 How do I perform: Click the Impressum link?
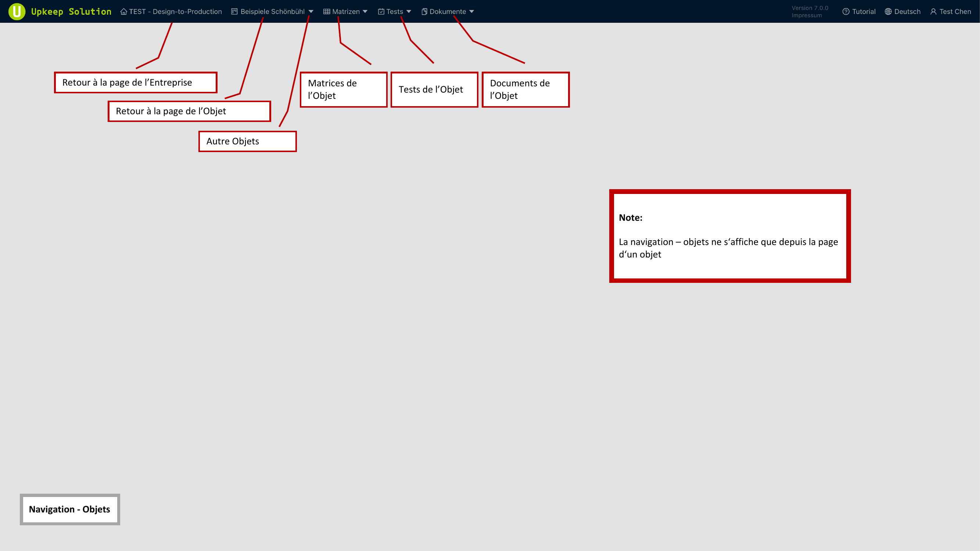coord(807,15)
